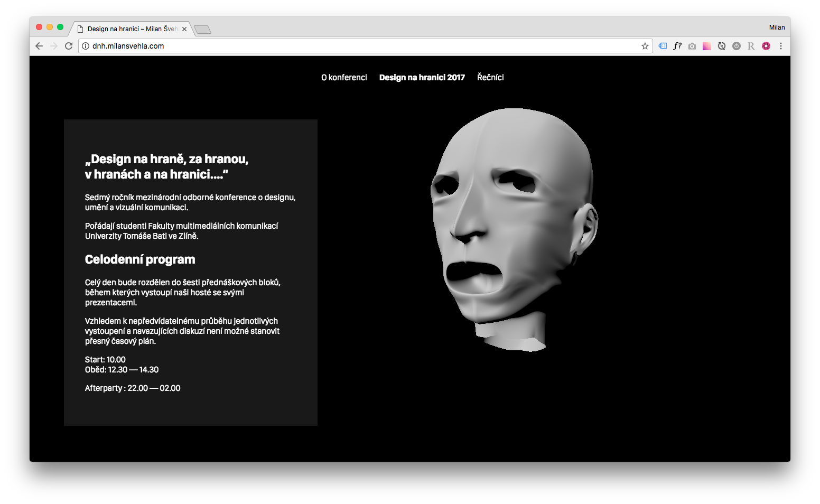Screen dimensions: 820x504
Task: Select 'Design na hranici 2017' nav item
Action: pos(422,78)
